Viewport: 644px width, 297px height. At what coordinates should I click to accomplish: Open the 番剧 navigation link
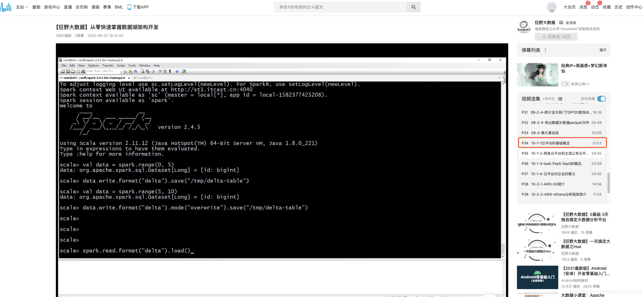(x=36, y=7)
